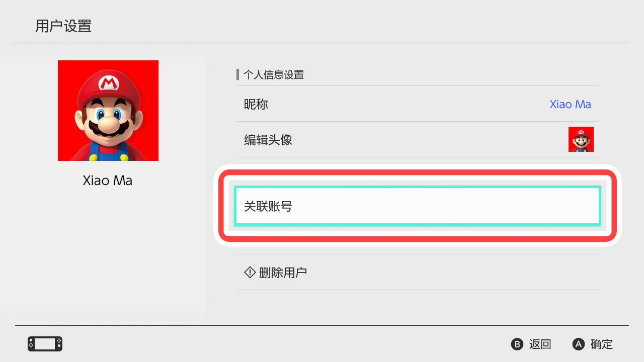Viewport: 644px width, 362px height.
Task: Open the 编辑头像 option
Action: [x=268, y=140]
